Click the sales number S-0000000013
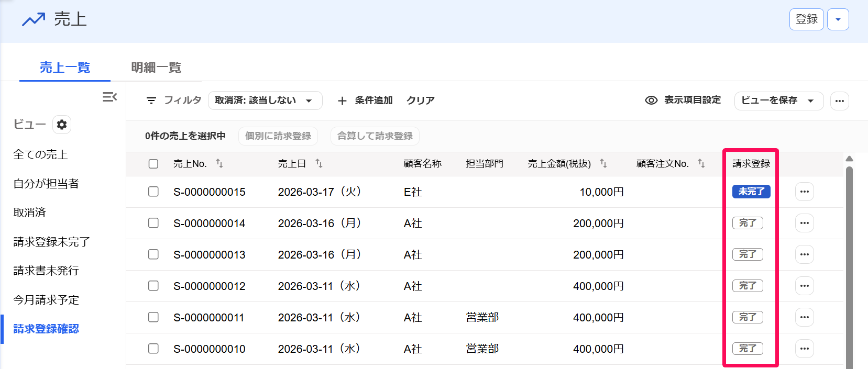The image size is (868, 369). pyautogui.click(x=210, y=255)
